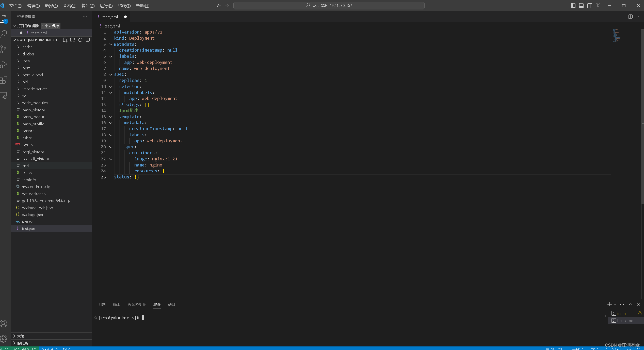This screenshot has height=350, width=644.
Task: Collapse all folders in explorer
Action: tap(88, 40)
